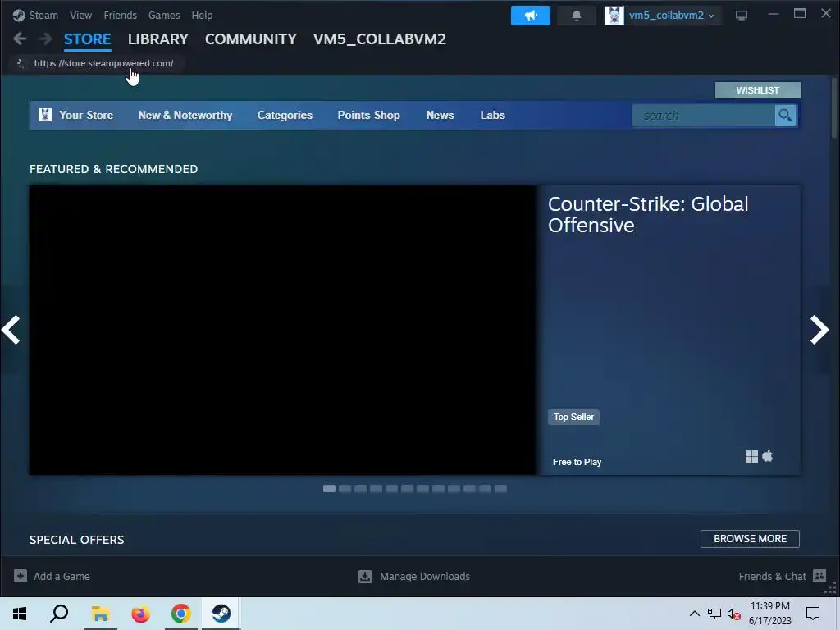
Task: Open Windows taskbar search
Action: pyautogui.click(x=59, y=614)
